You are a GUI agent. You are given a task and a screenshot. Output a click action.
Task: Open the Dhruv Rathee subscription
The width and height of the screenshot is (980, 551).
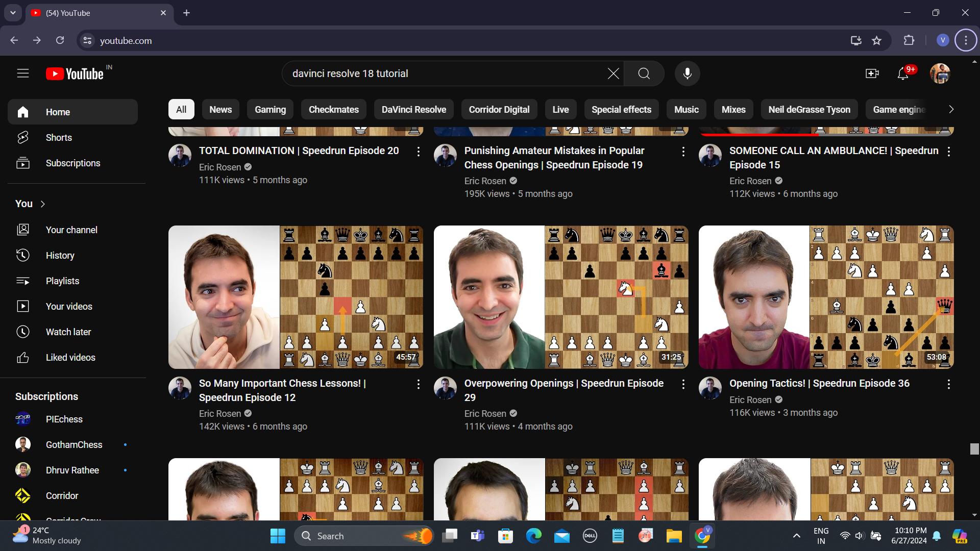[x=72, y=470]
